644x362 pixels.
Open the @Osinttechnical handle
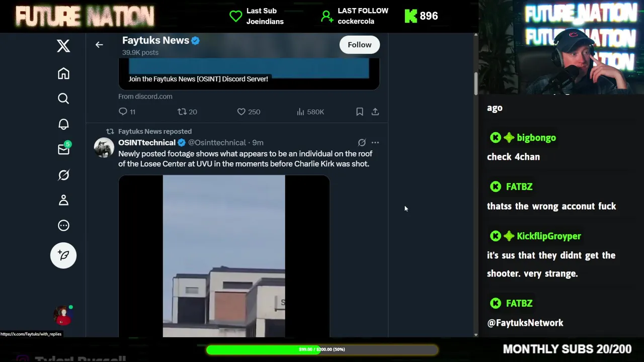217,143
